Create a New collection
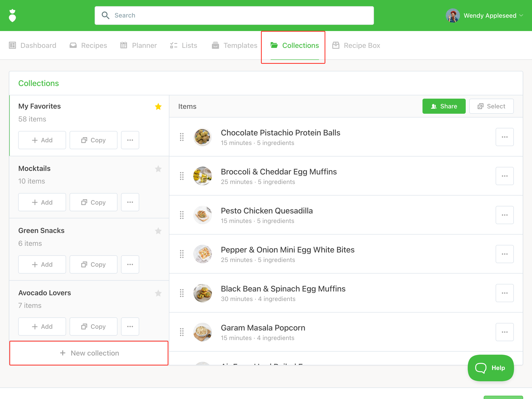Image resolution: width=532 pixels, height=399 pixels. 89,353
